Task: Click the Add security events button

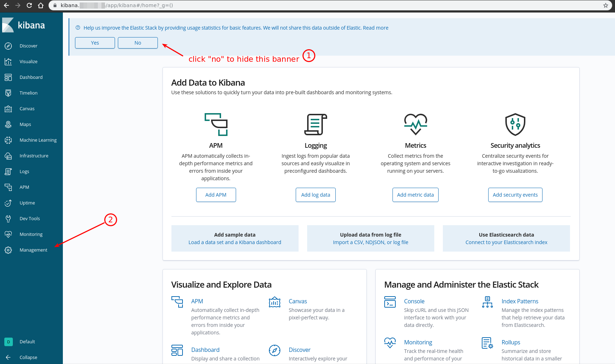Action: tap(515, 195)
